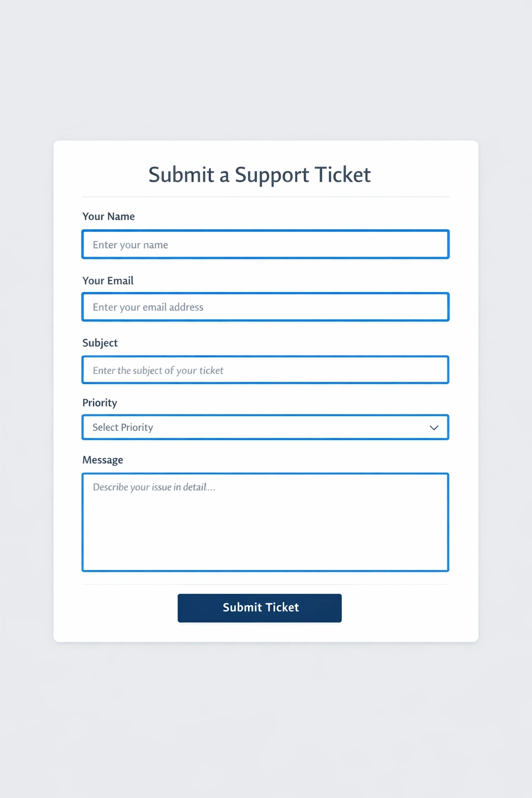Select the Your Name label
Viewport: 532px width, 798px height.
109,216
